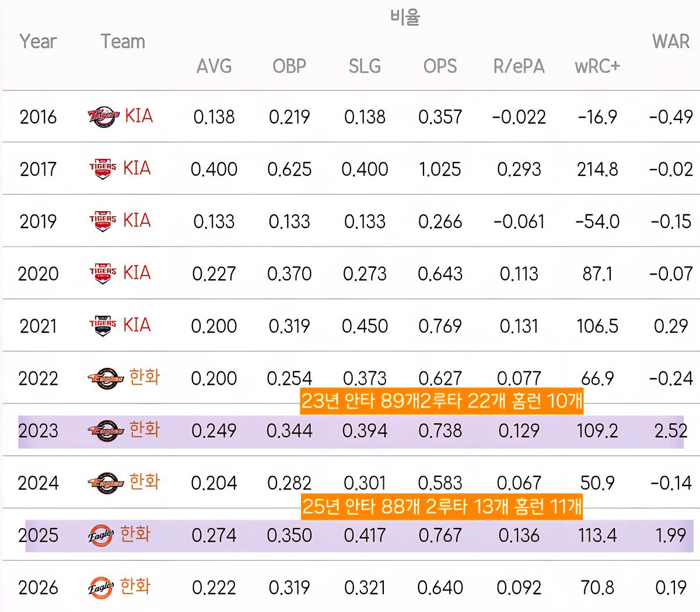Click the Eagles logo in 2023 row
The image size is (700, 612).
pyautogui.click(x=106, y=431)
